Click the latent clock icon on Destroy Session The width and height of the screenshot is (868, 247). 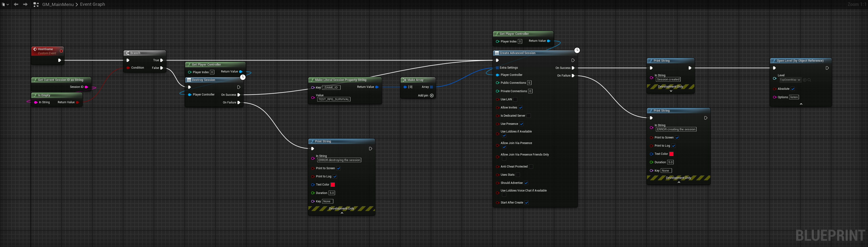(x=243, y=77)
